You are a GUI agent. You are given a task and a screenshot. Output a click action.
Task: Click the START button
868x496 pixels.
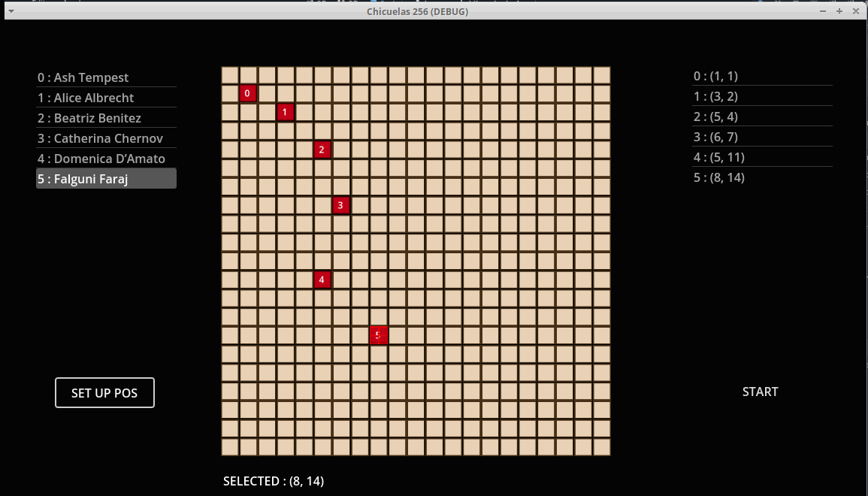click(x=760, y=392)
